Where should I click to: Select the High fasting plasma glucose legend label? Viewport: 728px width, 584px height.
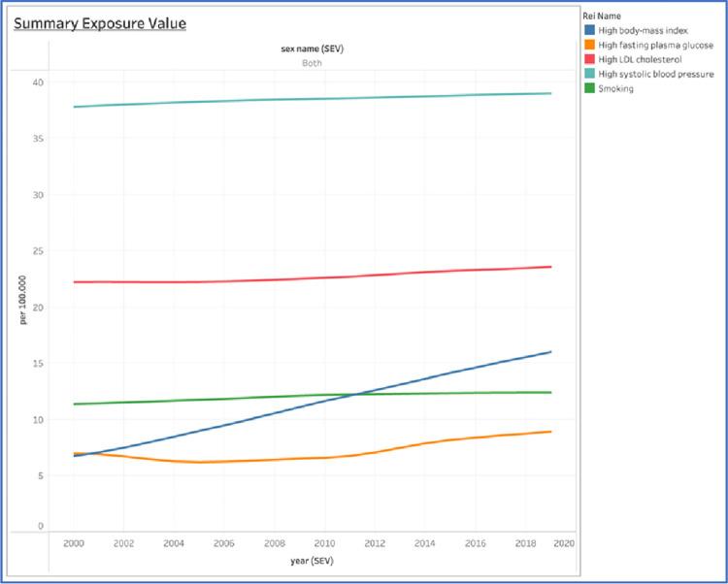[656, 45]
